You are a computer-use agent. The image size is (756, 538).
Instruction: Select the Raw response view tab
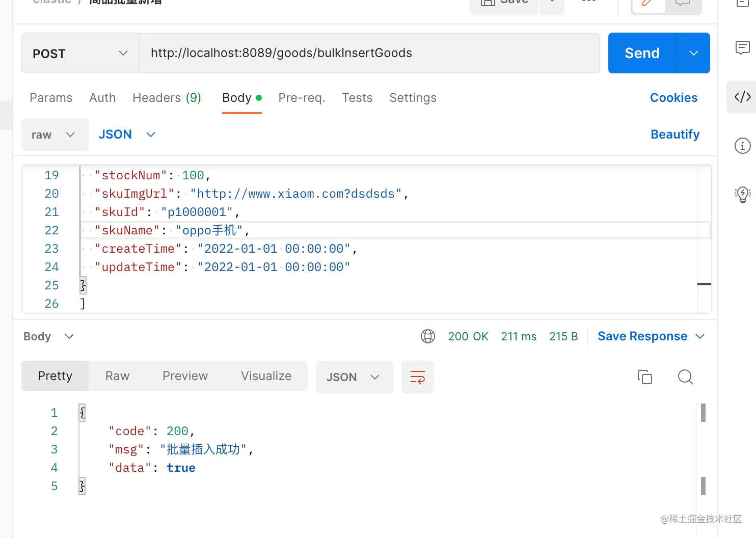(x=117, y=376)
